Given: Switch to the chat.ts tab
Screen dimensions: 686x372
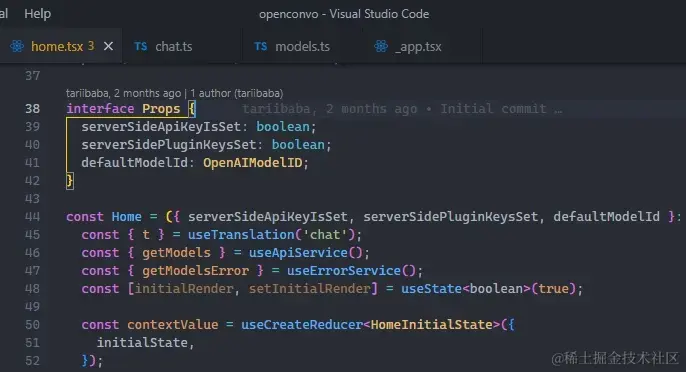Looking at the screenshot, I should pos(174,46).
